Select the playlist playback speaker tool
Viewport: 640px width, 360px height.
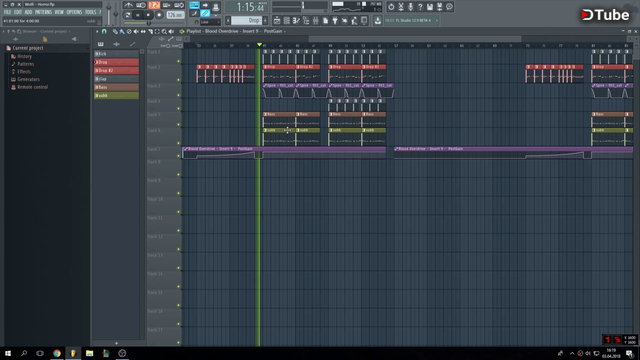[171, 31]
